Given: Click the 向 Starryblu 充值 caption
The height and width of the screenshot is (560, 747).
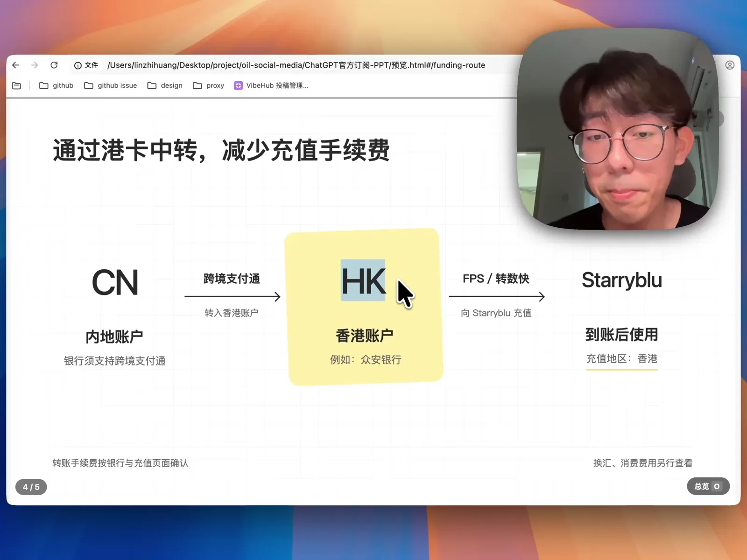Looking at the screenshot, I should click(x=496, y=313).
